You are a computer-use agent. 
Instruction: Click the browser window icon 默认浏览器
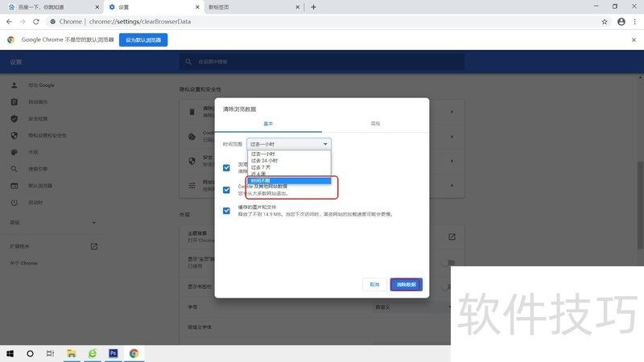(14, 186)
